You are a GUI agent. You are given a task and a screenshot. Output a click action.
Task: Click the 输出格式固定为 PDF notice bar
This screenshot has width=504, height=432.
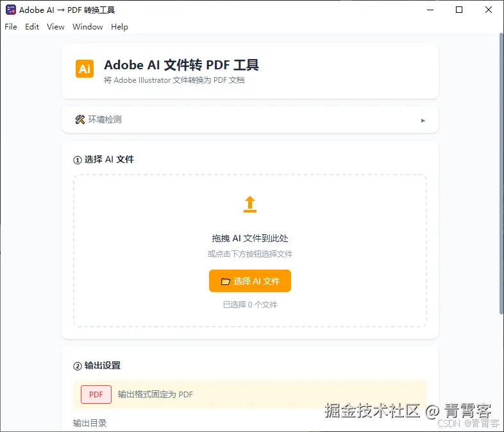click(x=250, y=394)
